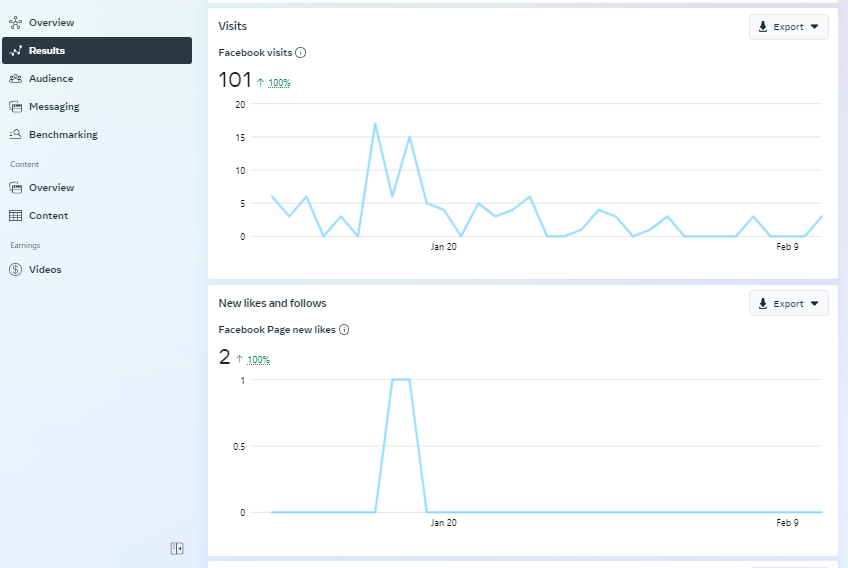Click the 100% change link under new likes

(258, 360)
